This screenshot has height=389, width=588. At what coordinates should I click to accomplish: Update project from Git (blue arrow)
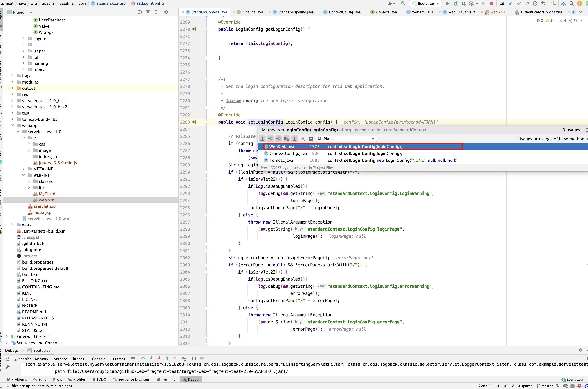coord(511,3)
